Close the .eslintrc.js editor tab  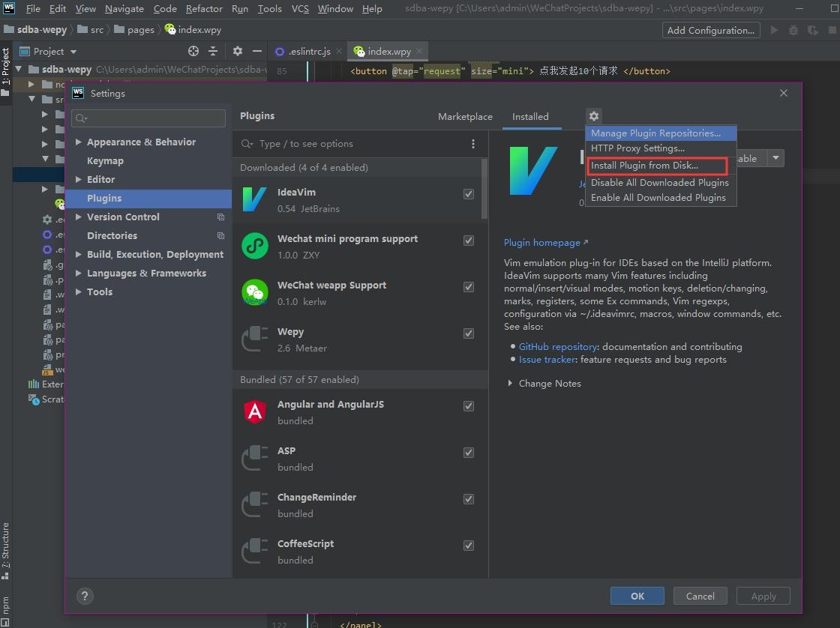tap(339, 52)
